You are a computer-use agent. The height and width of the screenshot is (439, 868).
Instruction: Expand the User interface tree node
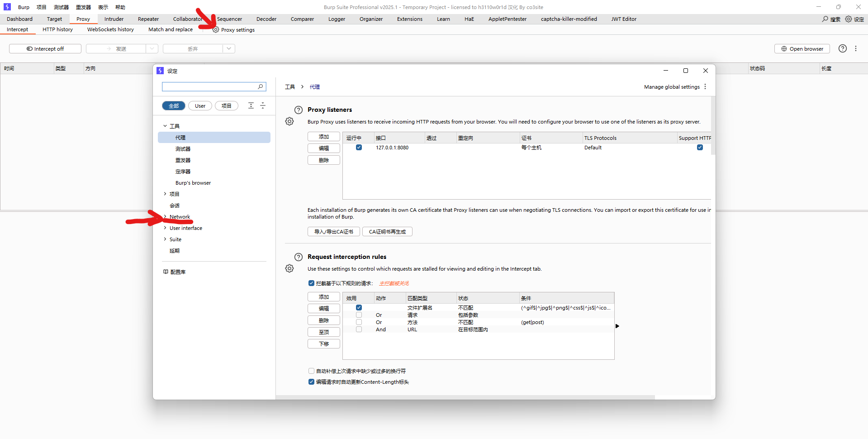[165, 228]
